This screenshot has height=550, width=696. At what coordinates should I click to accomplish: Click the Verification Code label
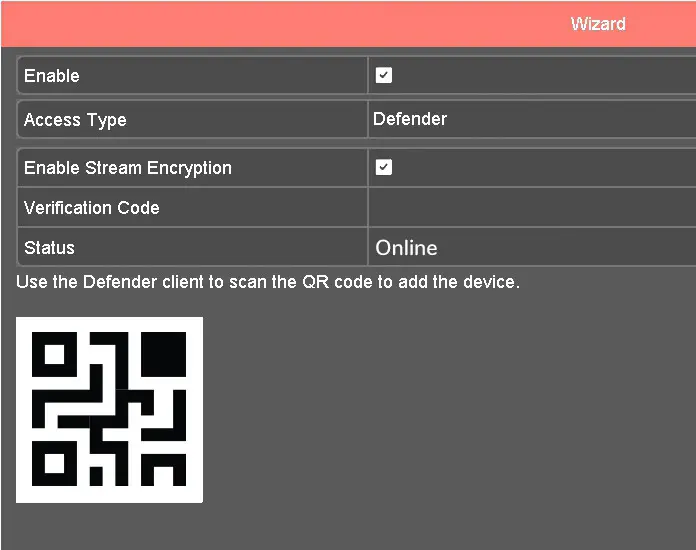tap(91, 208)
